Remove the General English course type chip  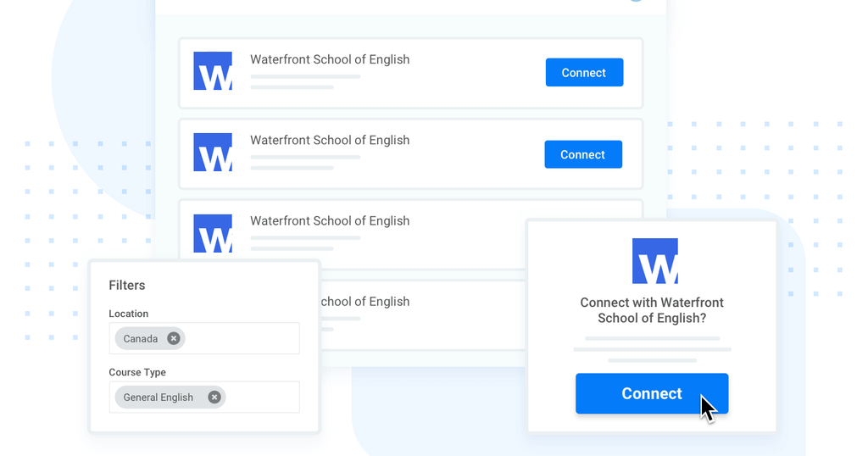pyautogui.click(x=214, y=397)
